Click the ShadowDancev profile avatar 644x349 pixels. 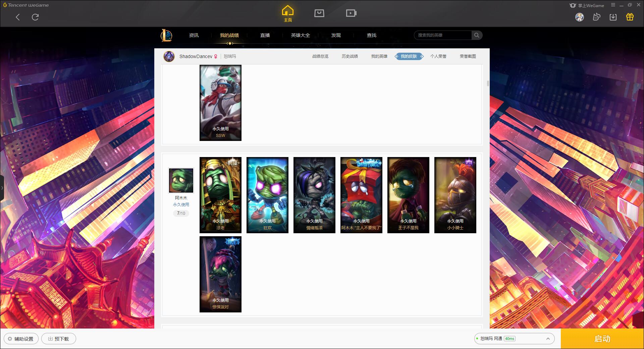169,56
